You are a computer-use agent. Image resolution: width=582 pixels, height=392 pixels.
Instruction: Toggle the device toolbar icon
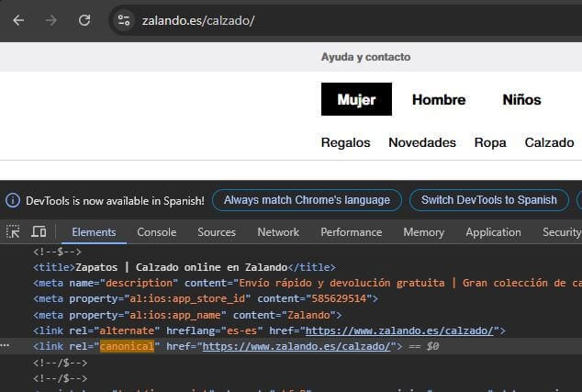(39, 232)
